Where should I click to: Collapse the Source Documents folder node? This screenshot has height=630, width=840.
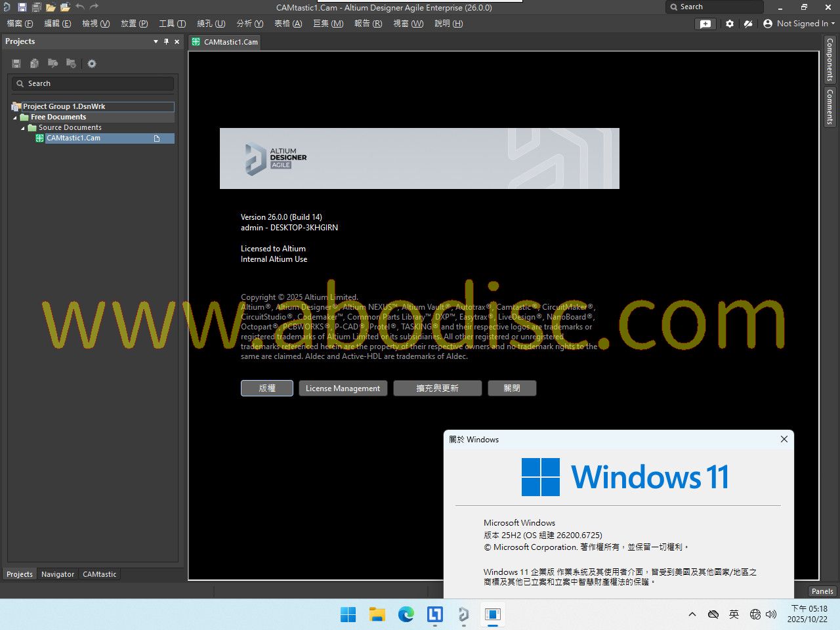pos(23,128)
